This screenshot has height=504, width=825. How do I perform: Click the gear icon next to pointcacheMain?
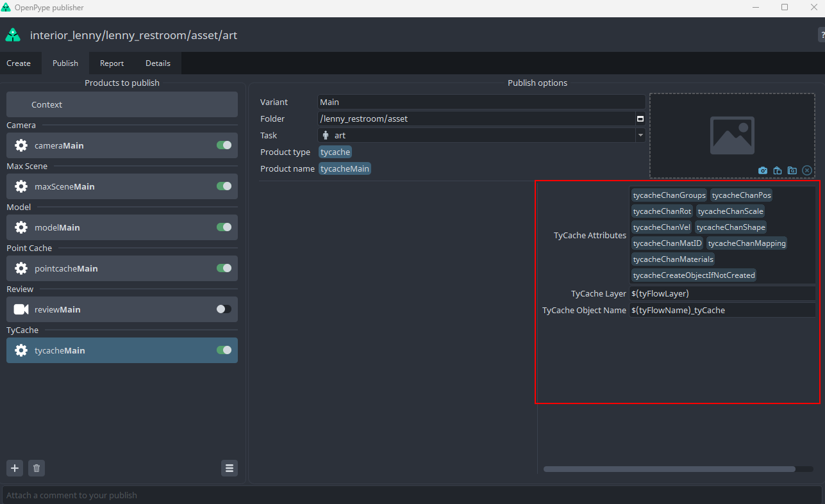[x=21, y=268]
